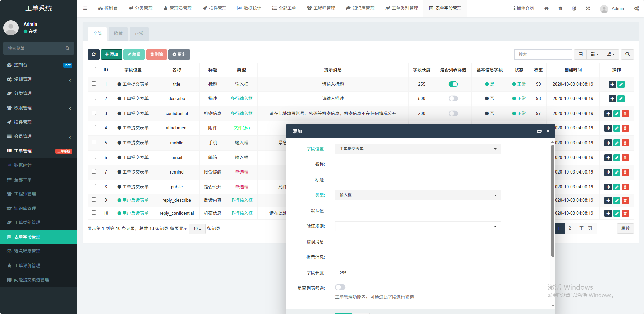Enable 是否列表筛选 switch in add dialog
The width and height of the screenshot is (644, 314).
[340, 287]
